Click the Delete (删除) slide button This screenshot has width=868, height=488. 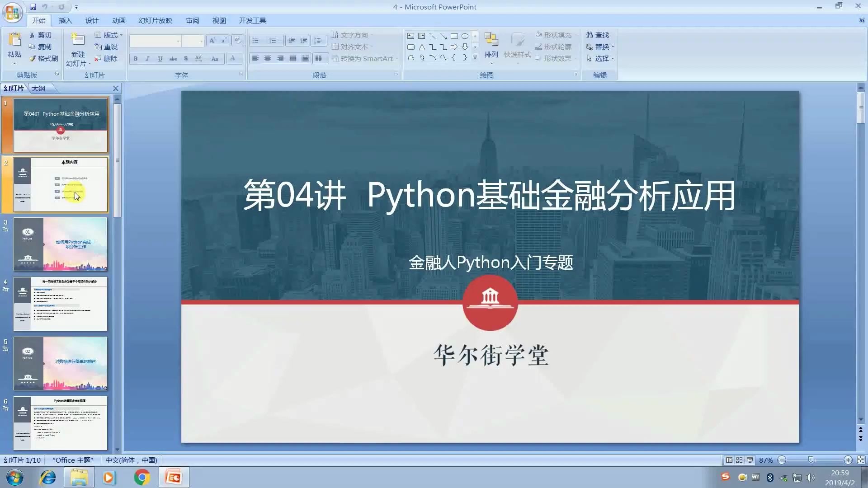click(x=108, y=58)
